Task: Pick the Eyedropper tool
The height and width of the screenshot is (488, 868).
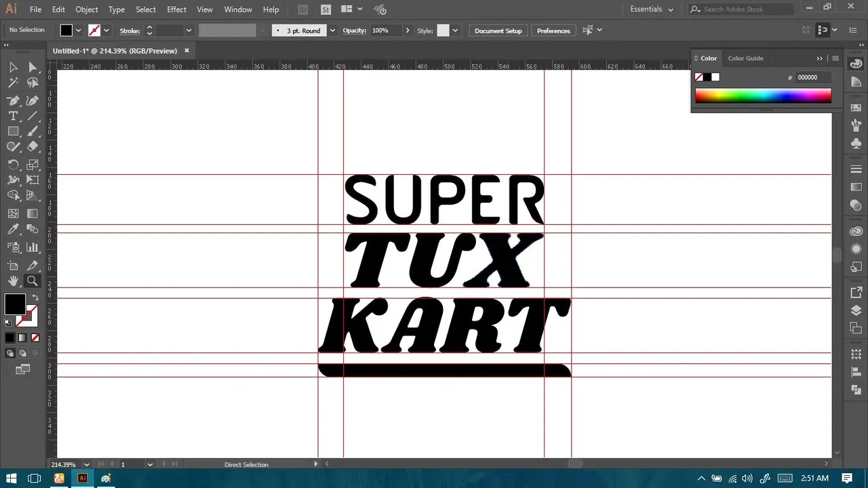Action: pyautogui.click(x=13, y=229)
